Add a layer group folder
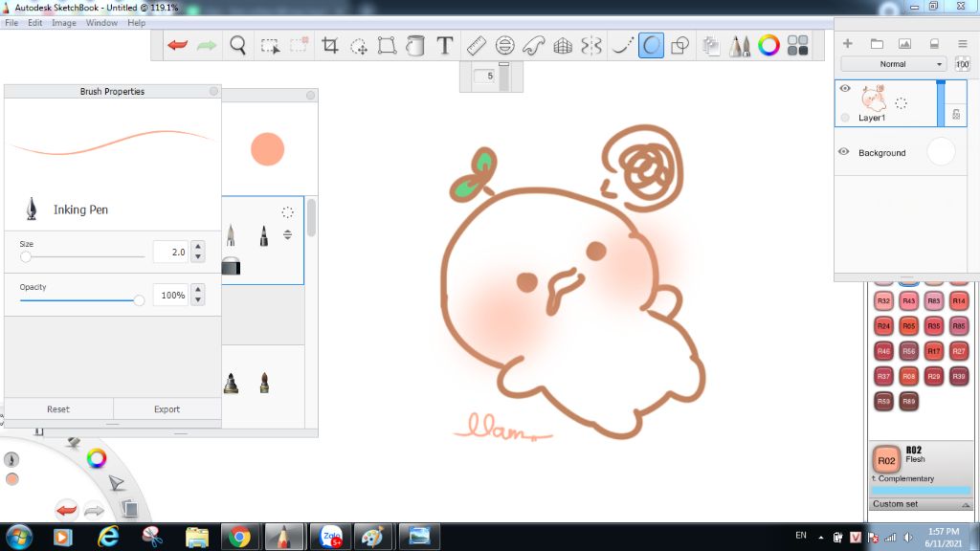 point(877,43)
